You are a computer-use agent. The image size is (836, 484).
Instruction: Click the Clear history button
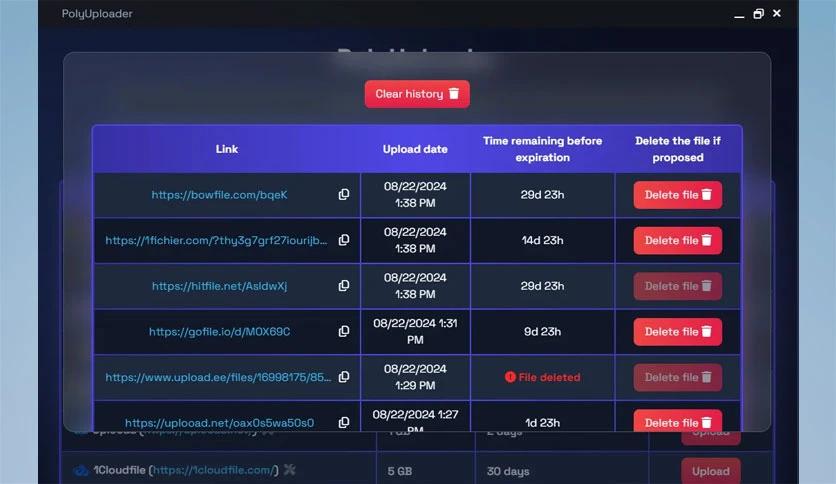click(417, 94)
